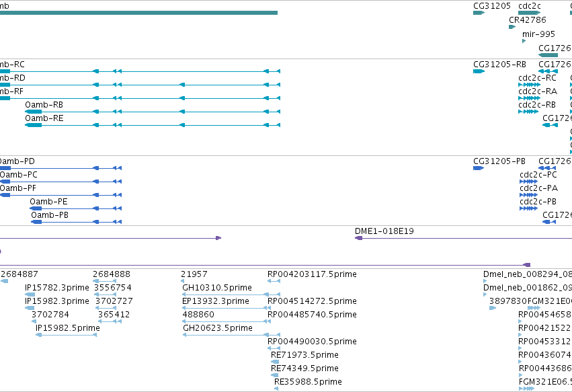This screenshot has width=572, height=392.
Task: Click the 21957 feature label
Action: coord(194,274)
